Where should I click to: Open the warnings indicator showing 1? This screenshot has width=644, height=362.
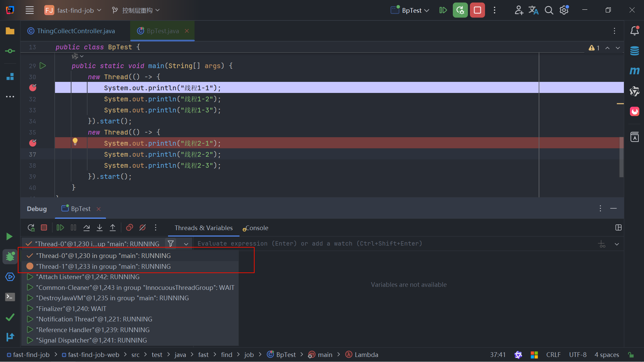[594, 48]
